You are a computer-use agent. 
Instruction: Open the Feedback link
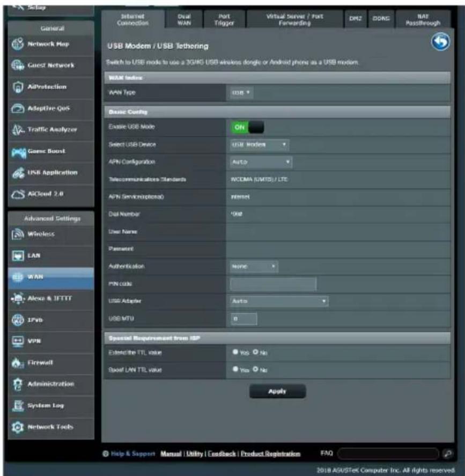222,454
